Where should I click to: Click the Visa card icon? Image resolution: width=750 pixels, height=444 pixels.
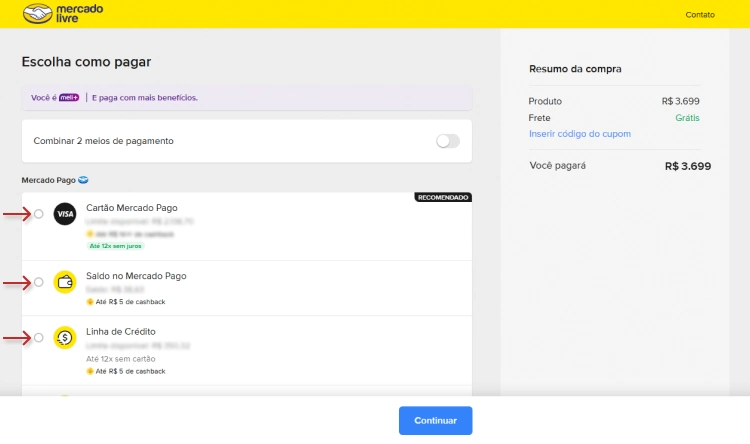65,214
